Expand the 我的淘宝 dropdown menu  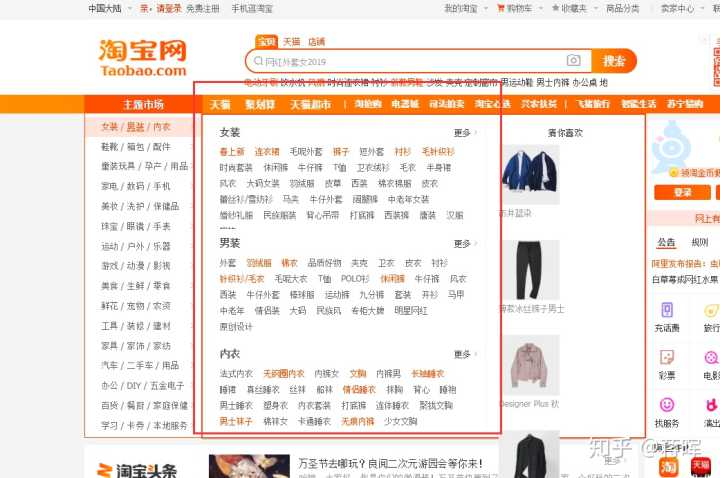point(465,8)
